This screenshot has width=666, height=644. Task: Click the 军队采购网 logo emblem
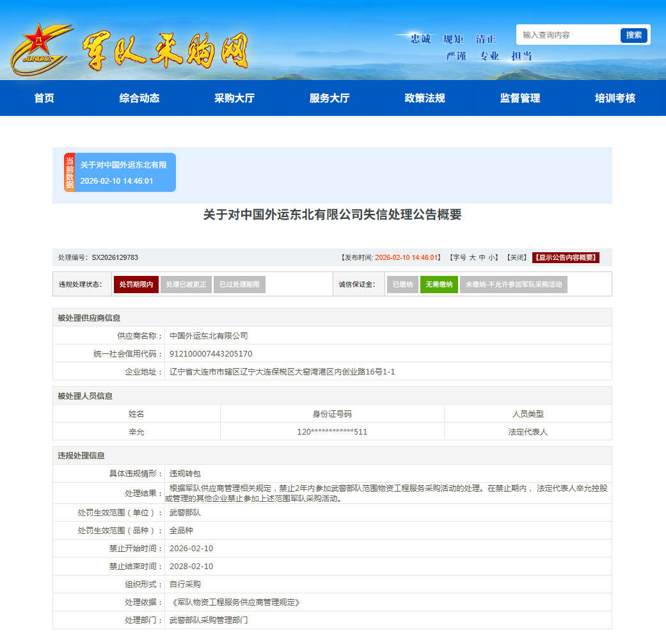tap(40, 42)
